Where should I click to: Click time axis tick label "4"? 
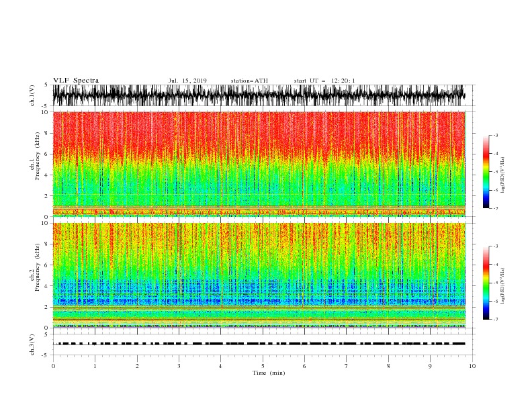coord(220,366)
